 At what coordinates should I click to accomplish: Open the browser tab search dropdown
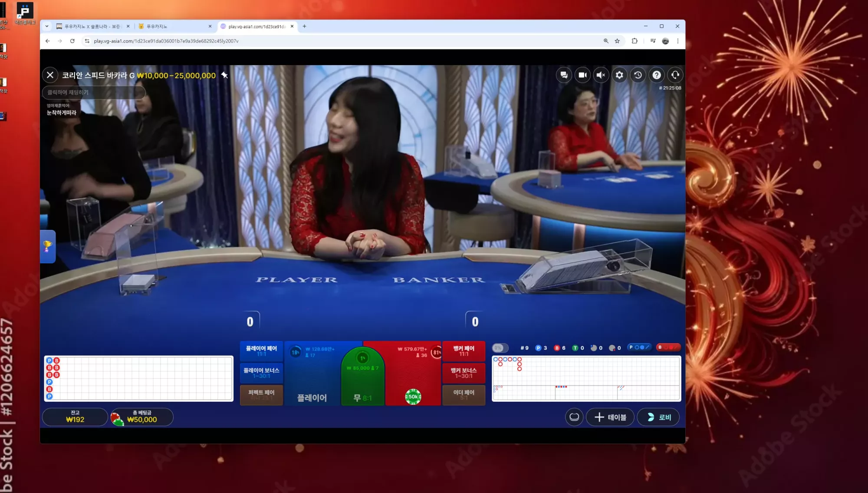click(x=47, y=26)
